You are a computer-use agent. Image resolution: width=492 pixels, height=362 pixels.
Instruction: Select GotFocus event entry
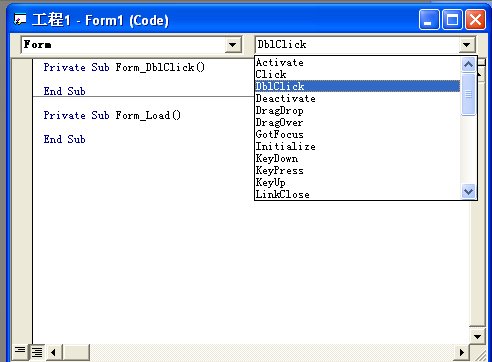click(x=357, y=134)
